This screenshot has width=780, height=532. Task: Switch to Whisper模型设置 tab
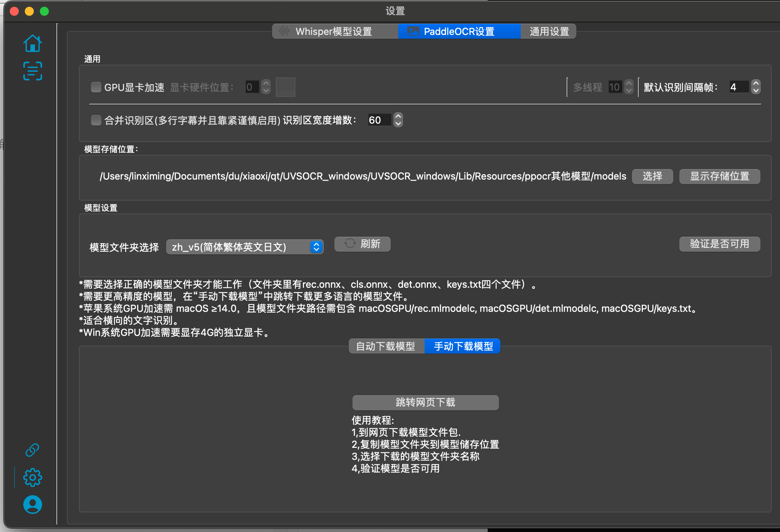[x=335, y=31]
